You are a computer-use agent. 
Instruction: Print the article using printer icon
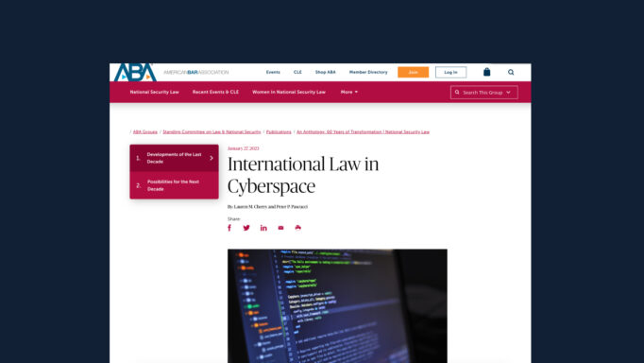point(298,228)
